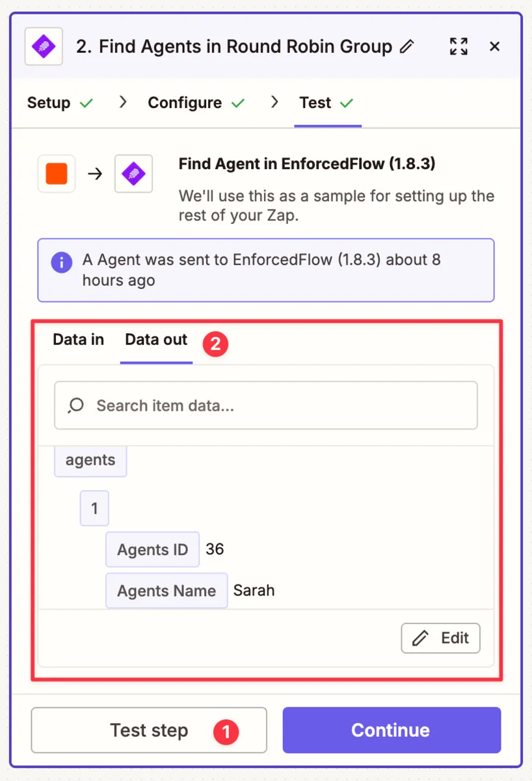Open the Configure step

tap(184, 102)
